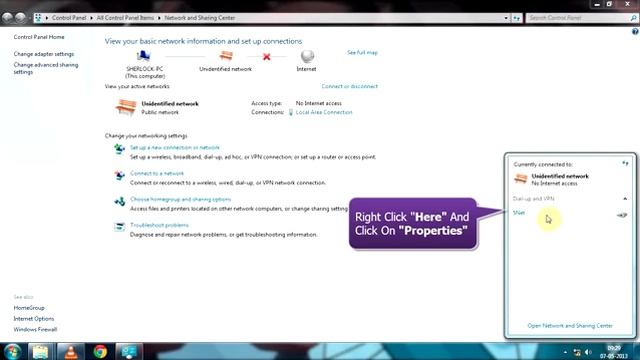The width and height of the screenshot is (640, 360).
Task: Open Change adapter settings
Action: coord(44,54)
